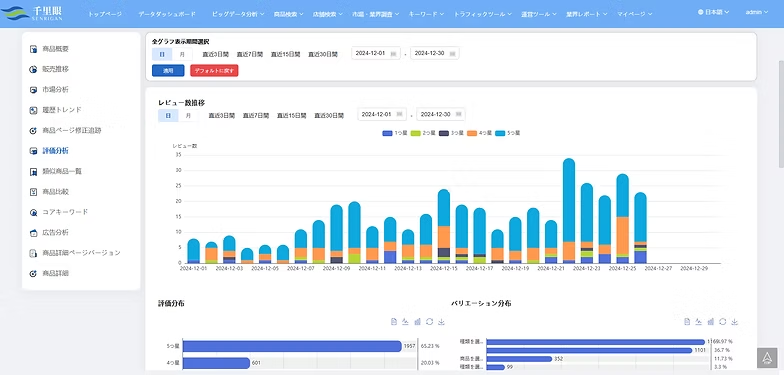Expand the 業界レポート menu
Image resolution: width=784 pixels, height=375 pixels.
point(587,14)
